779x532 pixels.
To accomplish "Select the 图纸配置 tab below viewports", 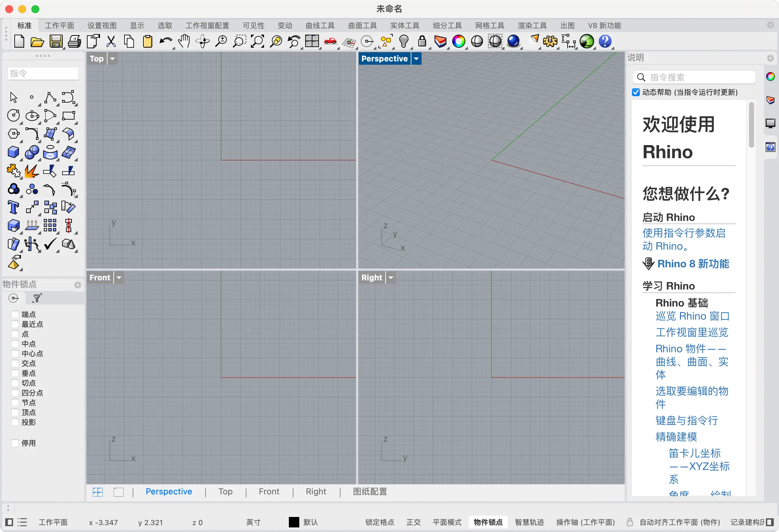I will click(370, 491).
